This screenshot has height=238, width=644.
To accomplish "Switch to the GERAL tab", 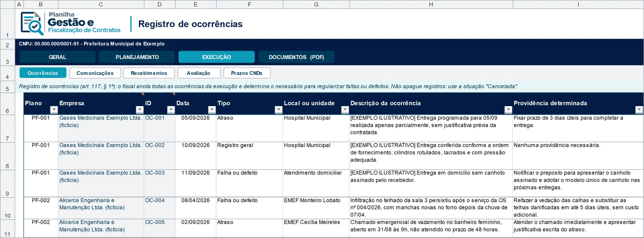I will click(58, 57).
